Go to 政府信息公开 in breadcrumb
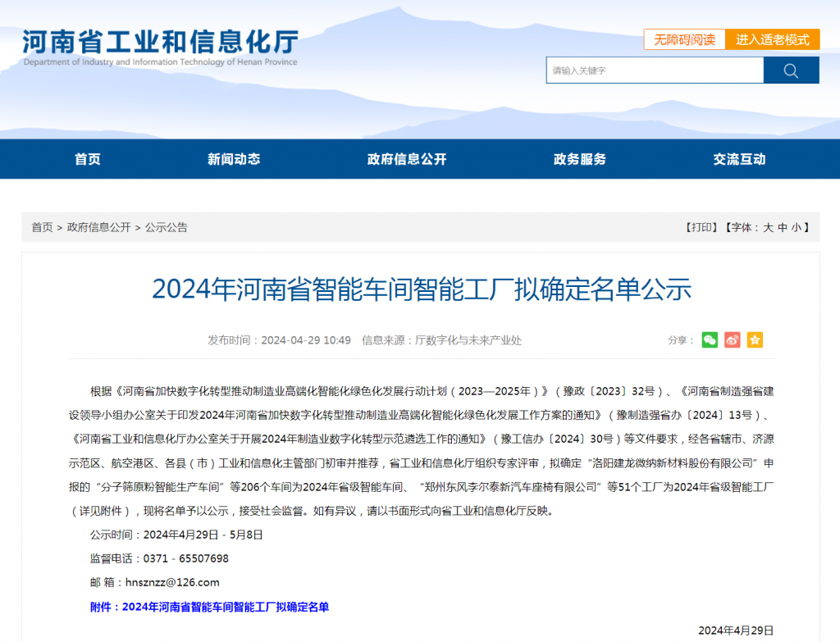Viewport: 840px width, 642px height. pos(98,227)
